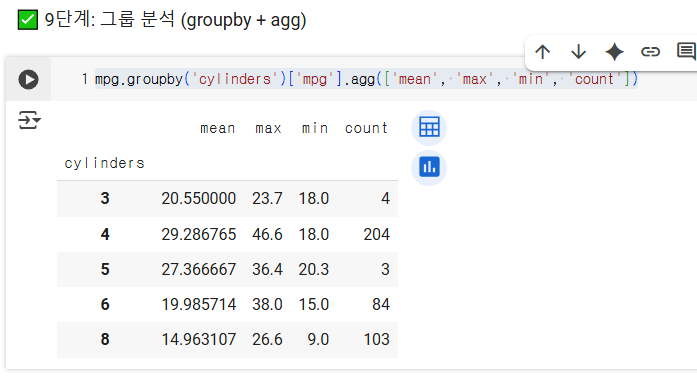
Task: Click max value 23.7
Action: [x=267, y=199]
